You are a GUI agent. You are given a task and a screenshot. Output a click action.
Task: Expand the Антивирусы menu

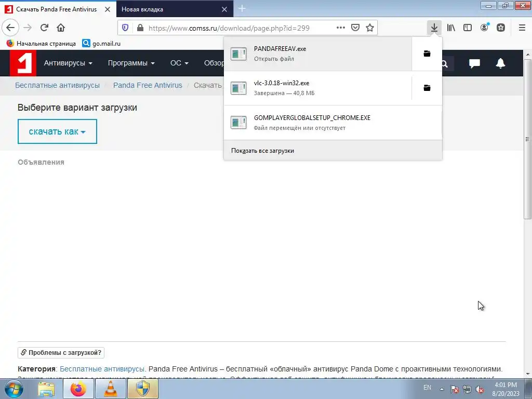coord(68,63)
